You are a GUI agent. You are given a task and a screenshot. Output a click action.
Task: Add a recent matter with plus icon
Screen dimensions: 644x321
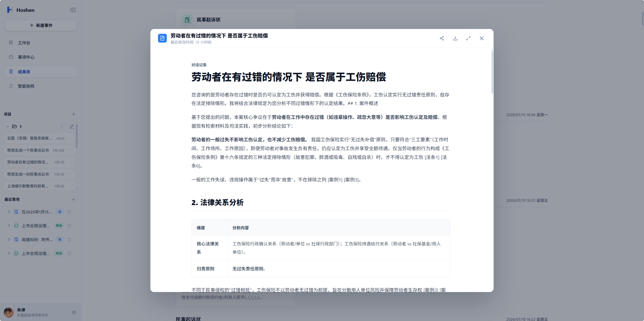[73, 200]
